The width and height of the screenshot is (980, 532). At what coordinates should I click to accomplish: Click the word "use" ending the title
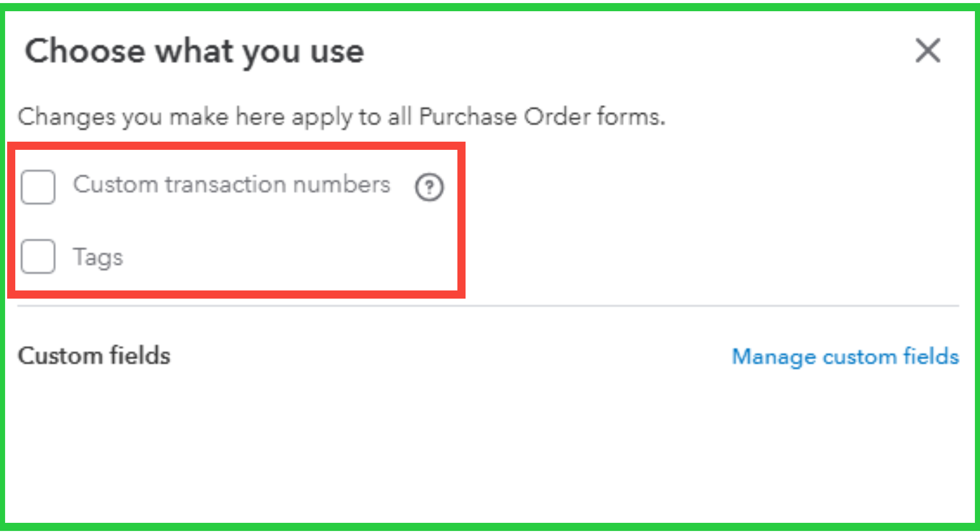tap(337, 51)
